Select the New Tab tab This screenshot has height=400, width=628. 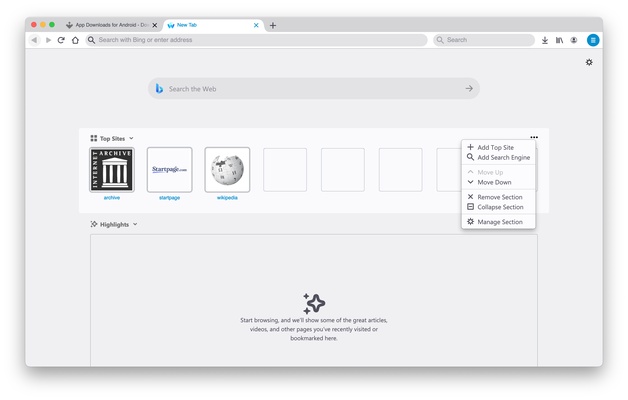click(214, 25)
